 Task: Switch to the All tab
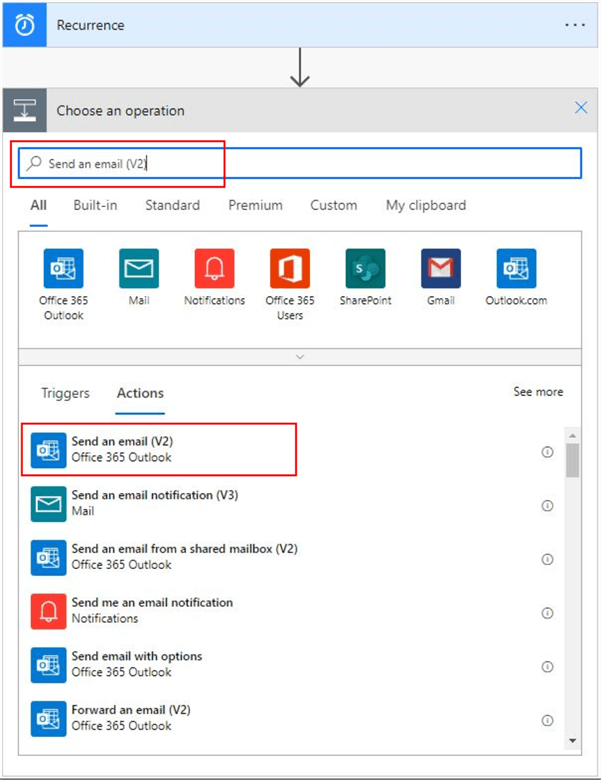coord(38,205)
